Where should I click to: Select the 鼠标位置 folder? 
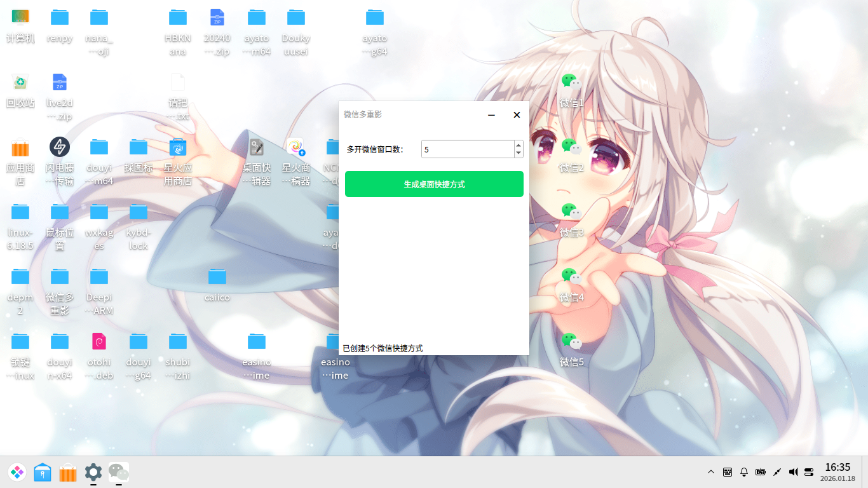(x=60, y=226)
